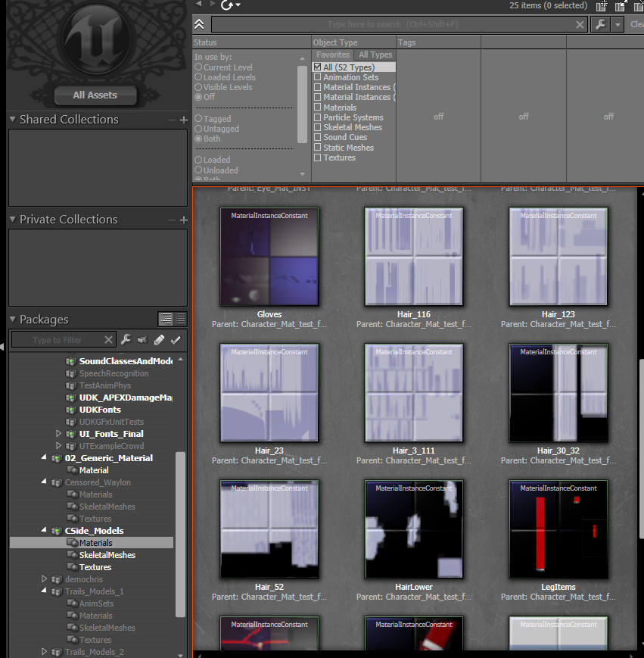The width and height of the screenshot is (644, 658).
Task: Collapse filter panel with double chevron icon
Action: tap(199, 24)
